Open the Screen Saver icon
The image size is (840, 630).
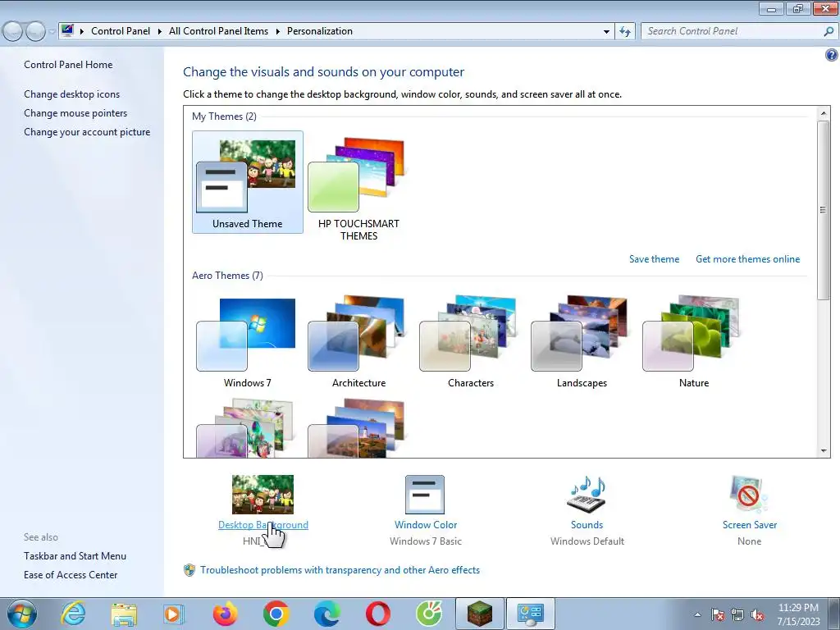749,495
